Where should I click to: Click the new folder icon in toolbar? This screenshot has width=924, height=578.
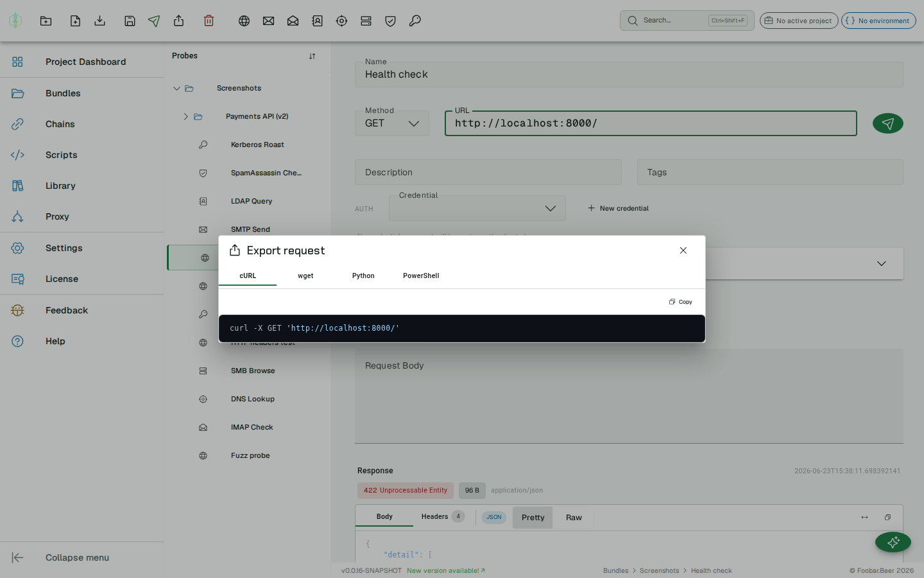[46, 21]
